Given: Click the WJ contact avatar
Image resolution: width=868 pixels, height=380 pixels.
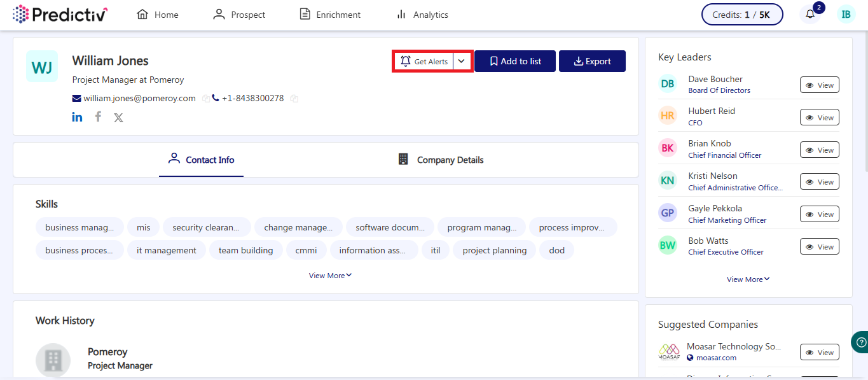Looking at the screenshot, I should click(x=42, y=66).
